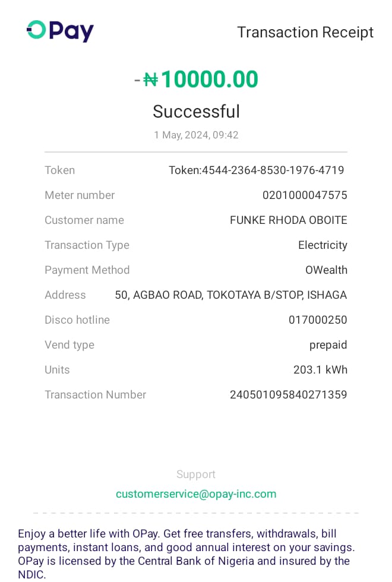Click the prepaid vend type value

[x=328, y=345]
